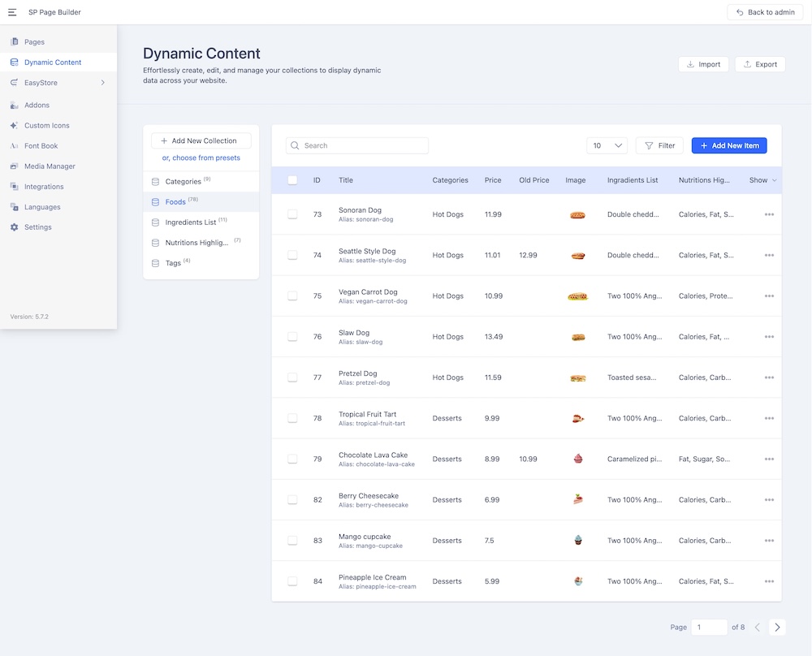Go to next page arrow
The width and height of the screenshot is (812, 656).
(x=777, y=627)
